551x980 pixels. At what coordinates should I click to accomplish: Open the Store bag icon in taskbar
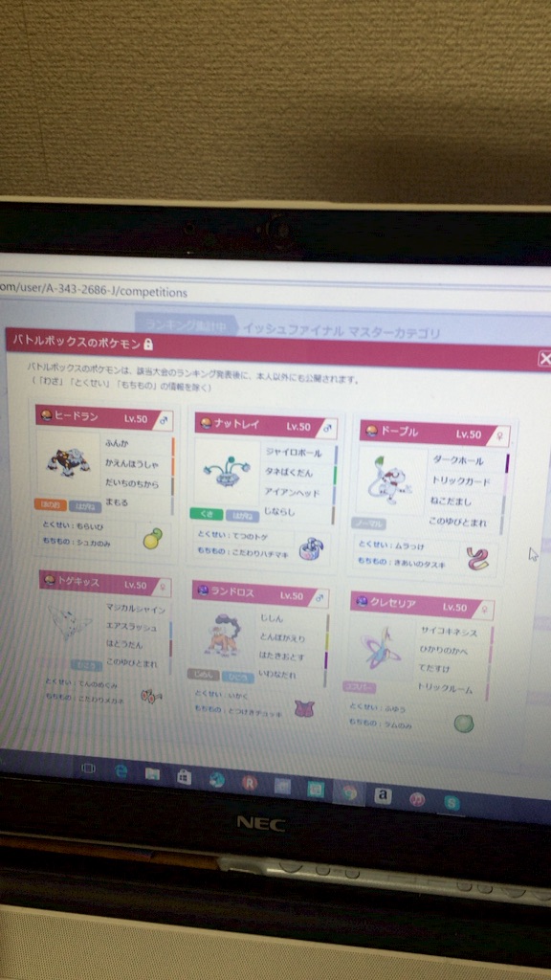click(x=184, y=776)
